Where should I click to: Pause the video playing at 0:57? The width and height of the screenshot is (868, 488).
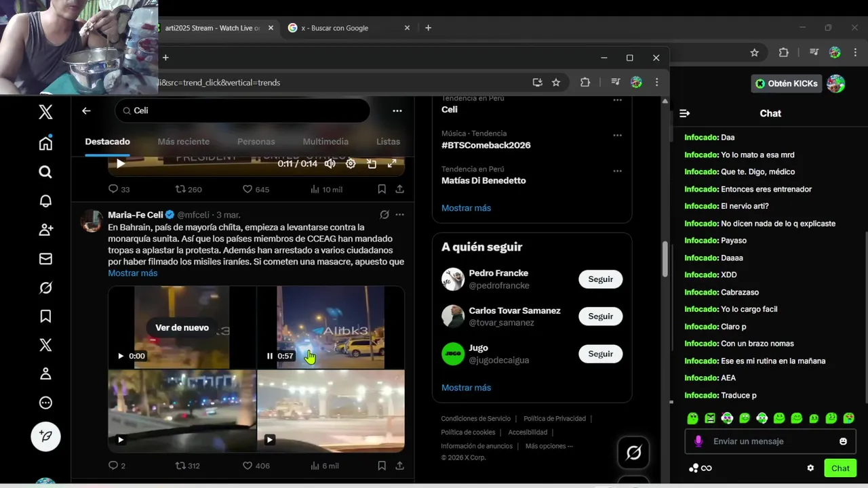point(270,356)
